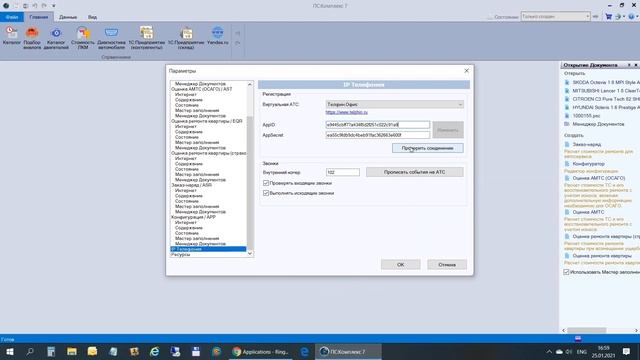
Task: Open File Explorer from taskbar
Action: tap(72, 352)
